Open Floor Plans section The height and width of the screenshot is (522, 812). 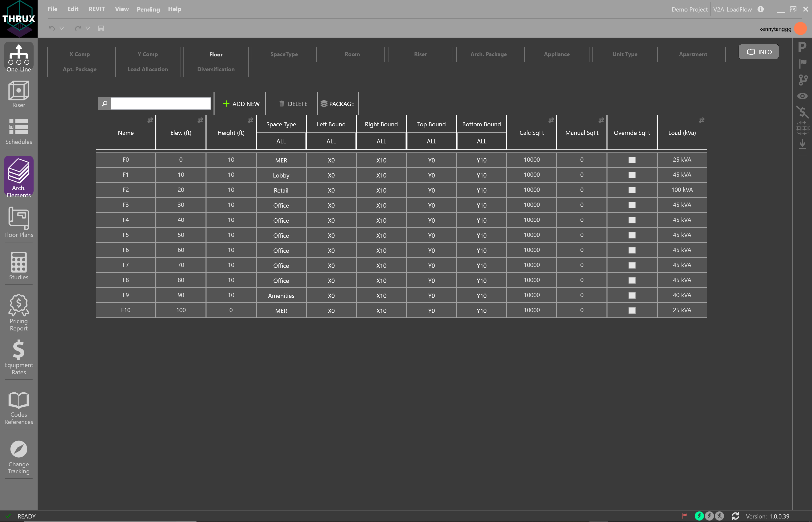click(19, 222)
